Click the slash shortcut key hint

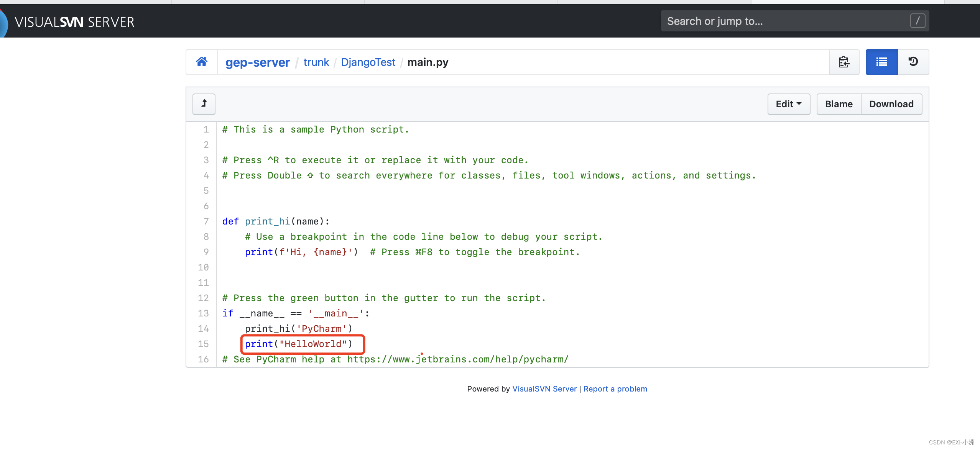pos(918,21)
